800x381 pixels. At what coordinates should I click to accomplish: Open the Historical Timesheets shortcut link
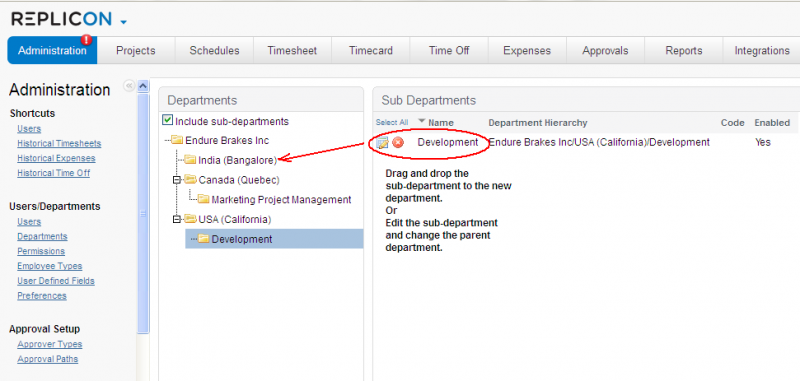[59, 143]
